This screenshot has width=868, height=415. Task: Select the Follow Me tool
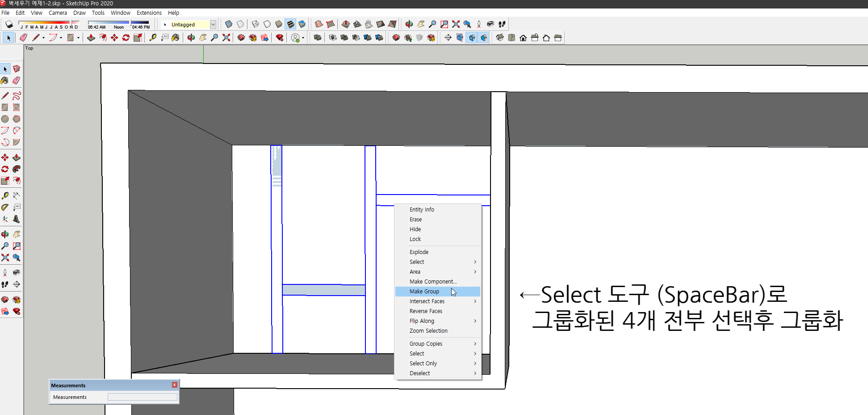17,169
